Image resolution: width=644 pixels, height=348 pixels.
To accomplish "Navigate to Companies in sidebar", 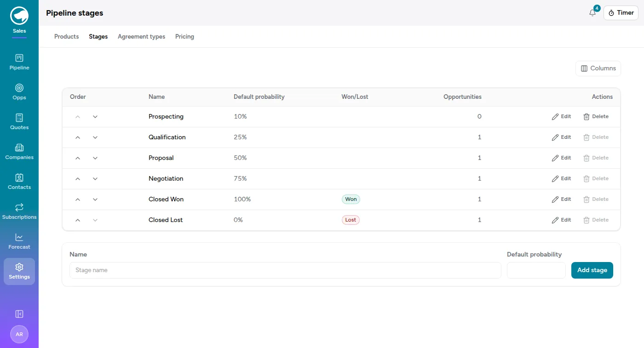I will click(19, 152).
